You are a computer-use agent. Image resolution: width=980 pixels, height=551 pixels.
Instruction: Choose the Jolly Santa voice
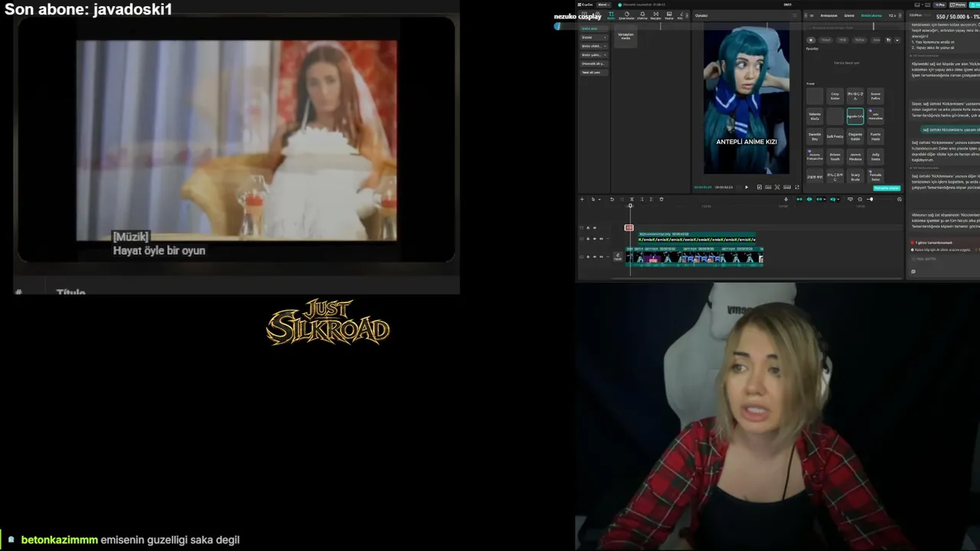(875, 156)
